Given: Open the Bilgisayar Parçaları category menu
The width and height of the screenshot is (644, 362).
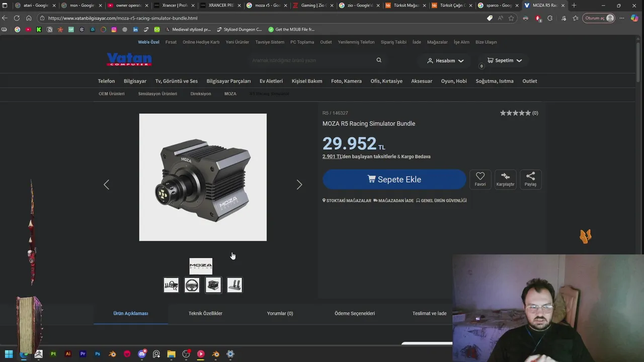Looking at the screenshot, I should [x=228, y=81].
